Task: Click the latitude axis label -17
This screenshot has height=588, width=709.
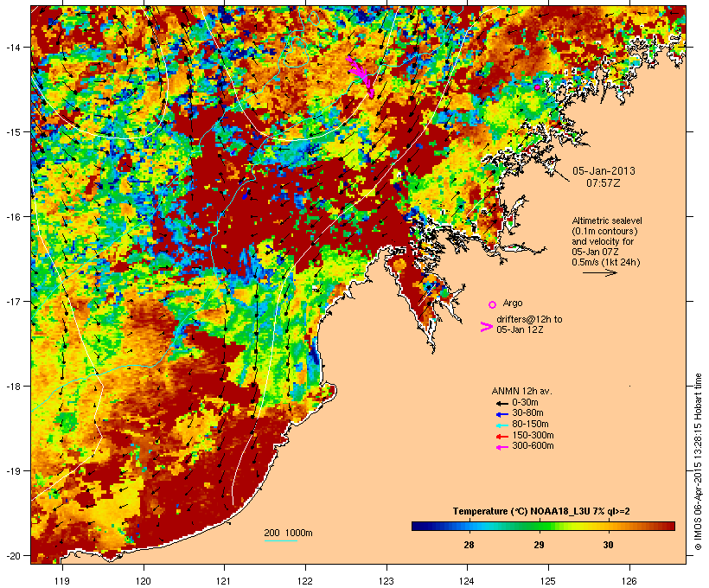Action: click(13, 301)
